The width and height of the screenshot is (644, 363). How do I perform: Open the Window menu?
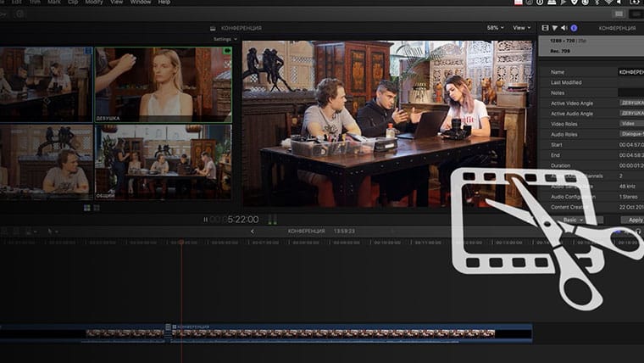click(x=141, y=2)
